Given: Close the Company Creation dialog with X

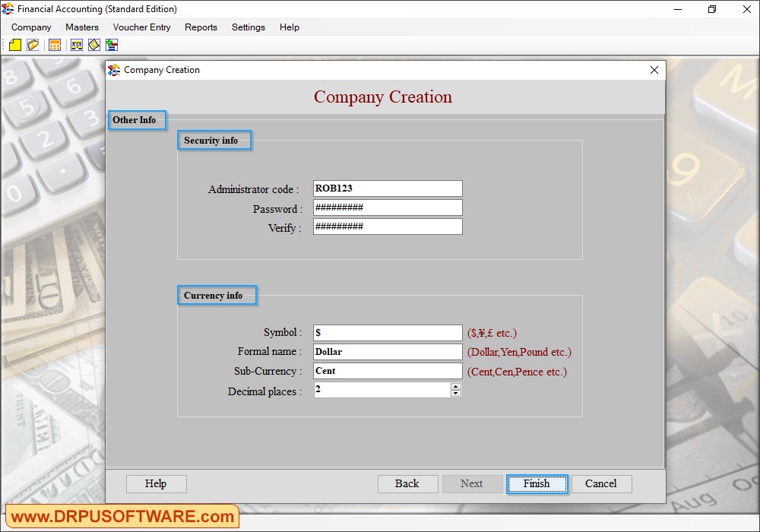Looking at the screenshot, I should click(x=654, y=70).
